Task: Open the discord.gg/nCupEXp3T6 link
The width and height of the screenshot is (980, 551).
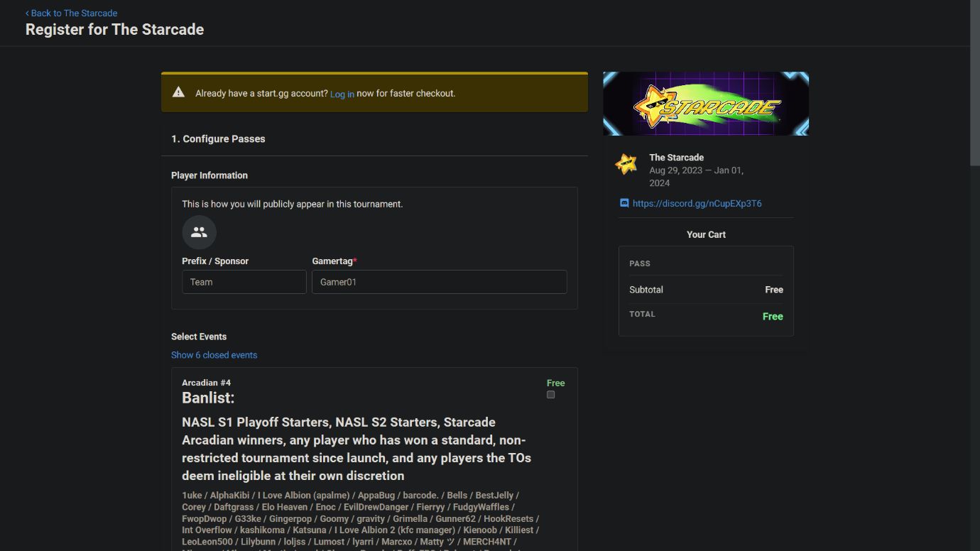Action: coord(697,203)
